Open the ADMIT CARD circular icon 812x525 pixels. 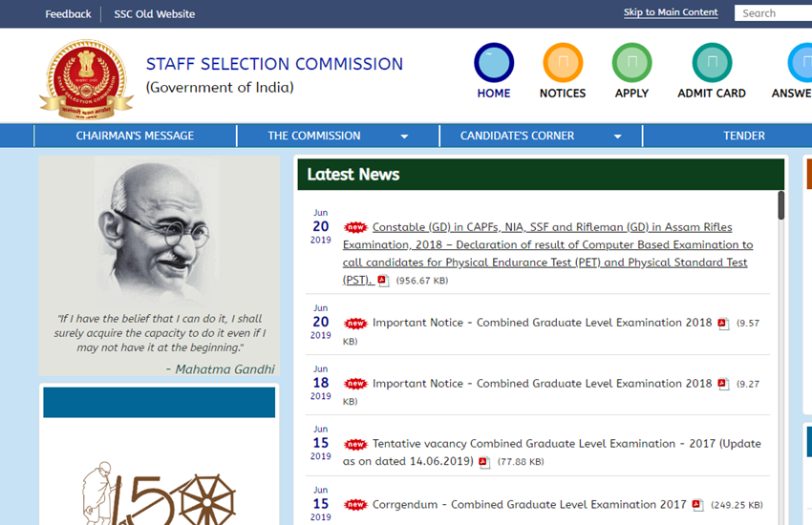[712, 63]
